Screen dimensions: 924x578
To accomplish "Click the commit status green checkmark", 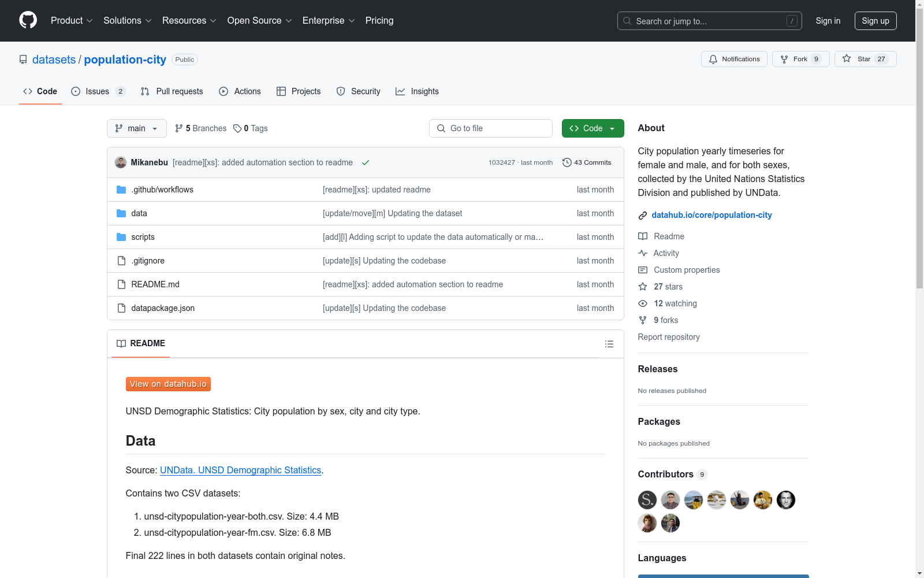I will coord(366,162).
